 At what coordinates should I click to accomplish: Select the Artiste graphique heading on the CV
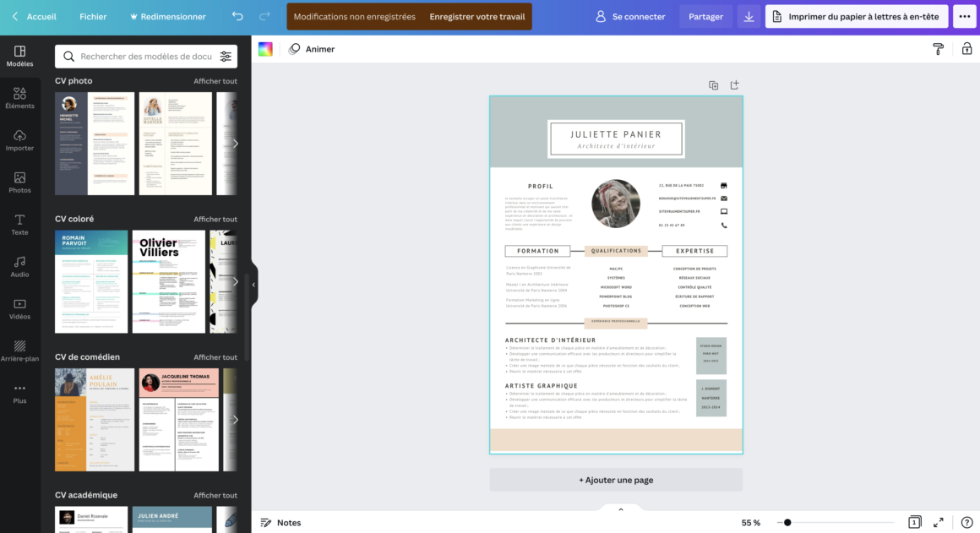coord(542,386)
